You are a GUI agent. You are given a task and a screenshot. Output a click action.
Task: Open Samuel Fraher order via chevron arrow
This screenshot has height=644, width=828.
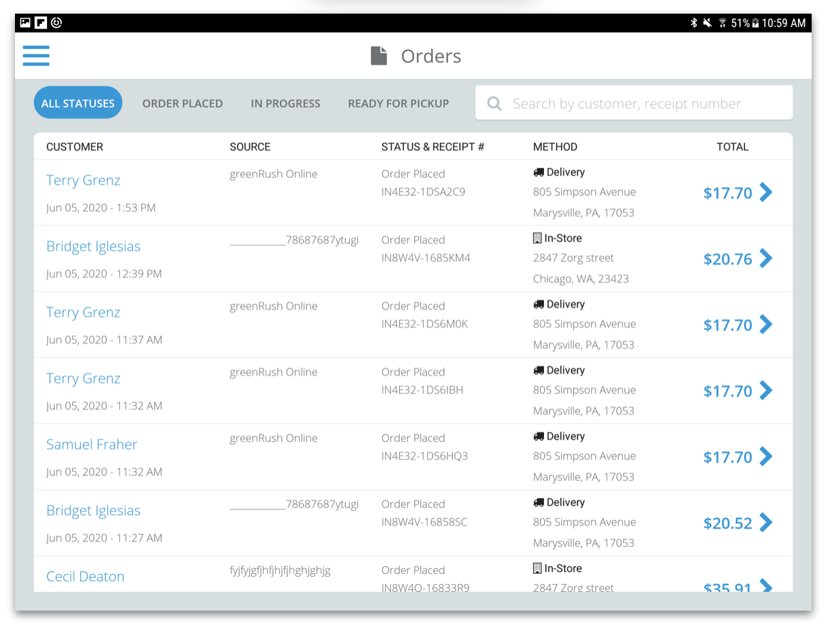pos(766,457)
